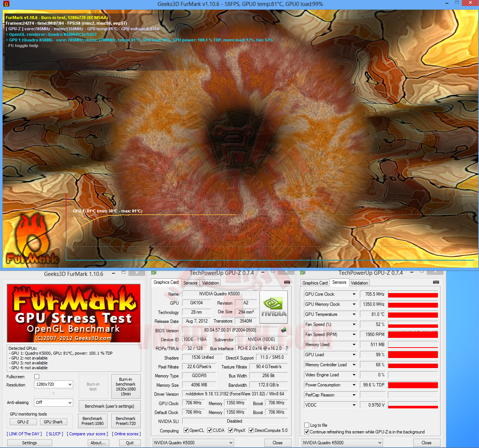Click the Close button in the GPU-Z Sensors window
The image size is (479, 448).
tap(426, 443)
